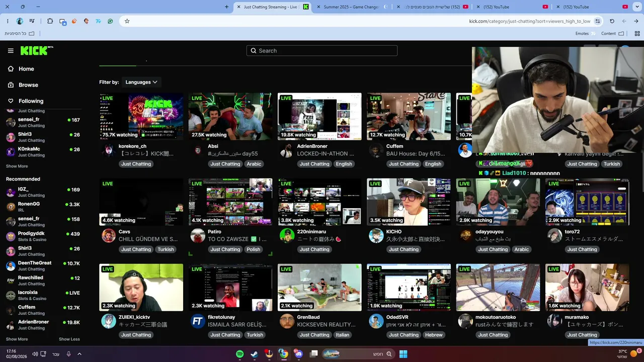Viewport: 644px width, 362px height.
Task: Open the Windows Start menu
Action: [x=403, y=354]
